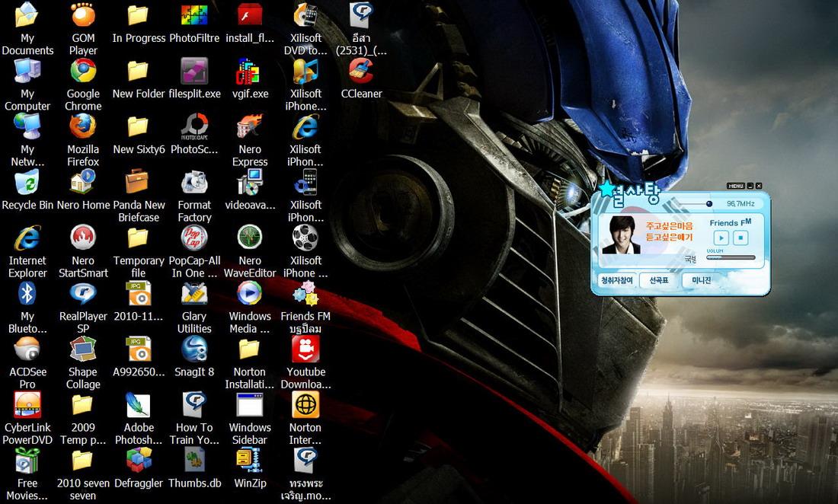Select the SnagIt 8 icon
Image resolution: width=838 pixels, height=504 pixels.
(194, 356)
